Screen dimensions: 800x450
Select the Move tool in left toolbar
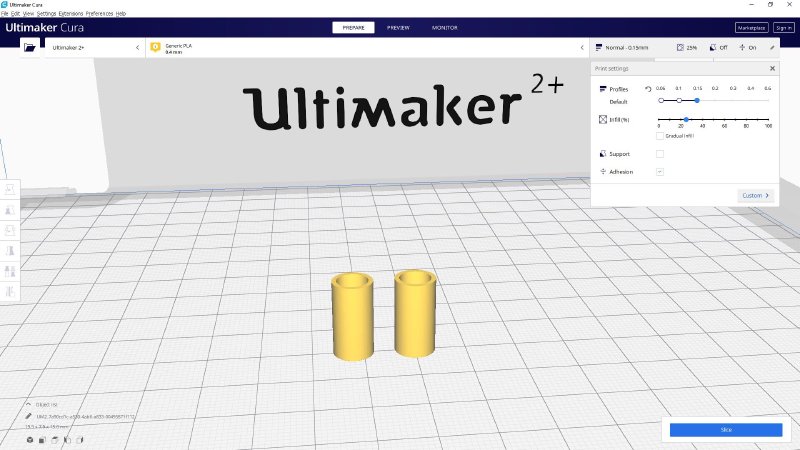pyautogui.click(x=9, y=189)
